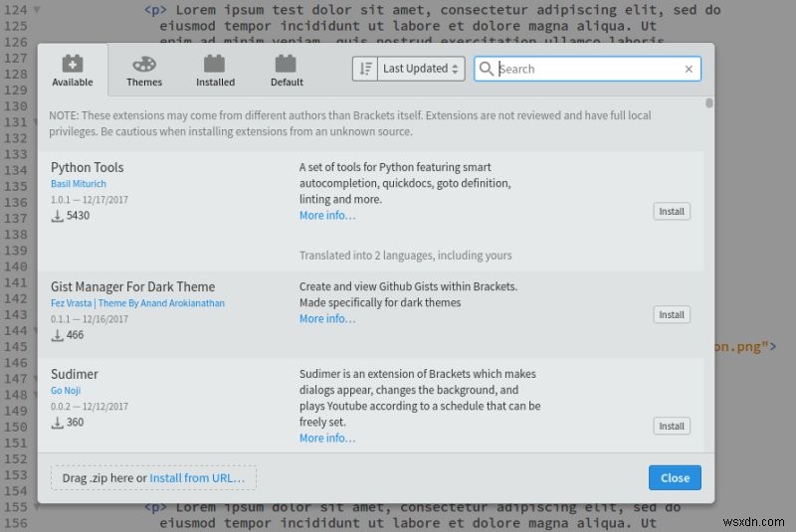Screen dimensions: 796x532
Task: Open the Available extensions tab
Action: pos(73,71)
